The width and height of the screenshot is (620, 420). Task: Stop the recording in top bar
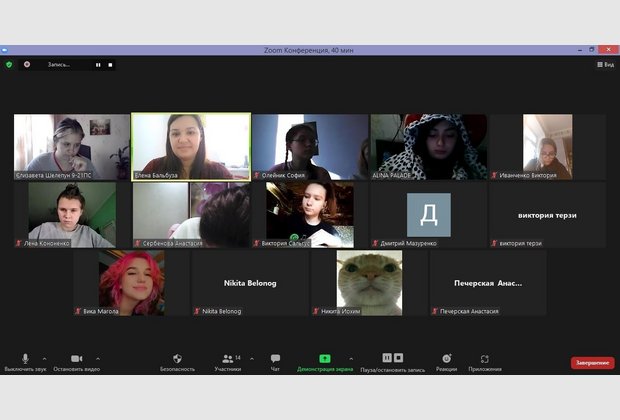click(x=110, y=65)
